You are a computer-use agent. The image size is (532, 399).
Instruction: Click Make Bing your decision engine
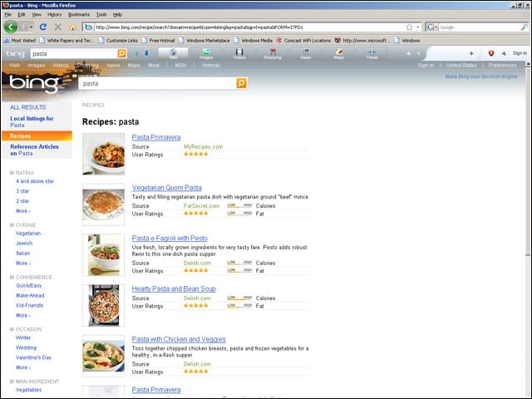(x=481, y=76)
